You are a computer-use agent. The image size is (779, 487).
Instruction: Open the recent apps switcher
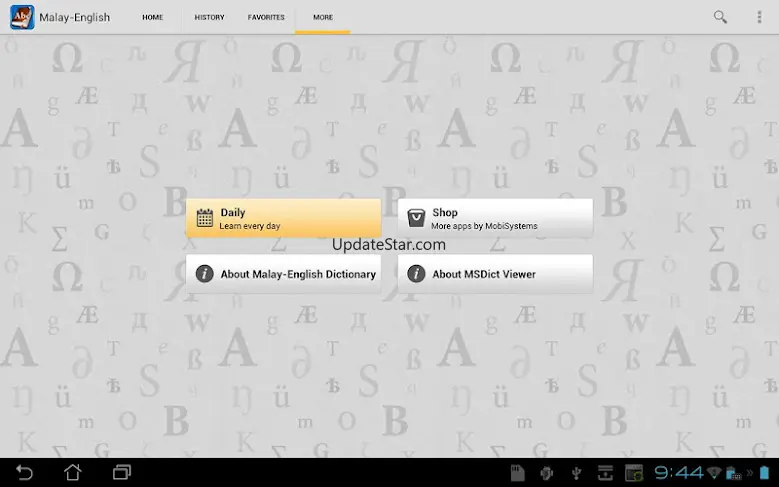tap(122, 472)
